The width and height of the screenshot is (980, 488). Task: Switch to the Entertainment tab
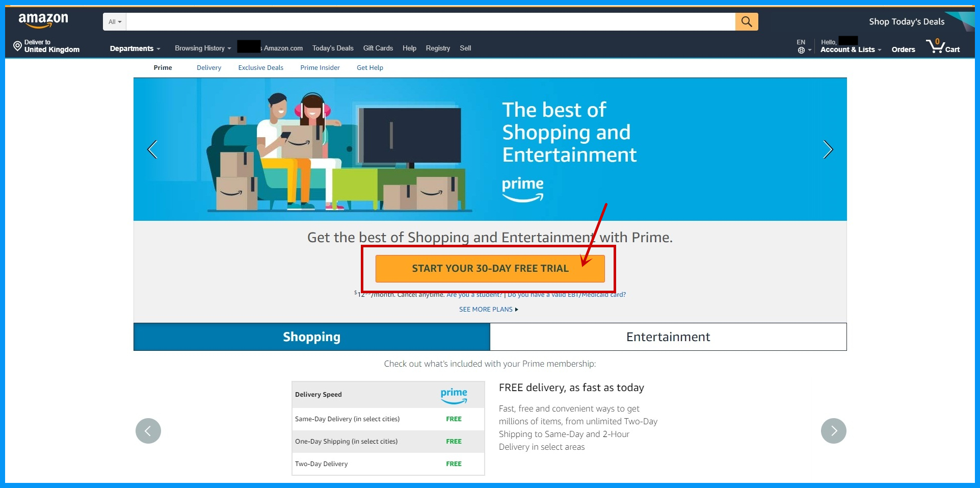point(668,337)
